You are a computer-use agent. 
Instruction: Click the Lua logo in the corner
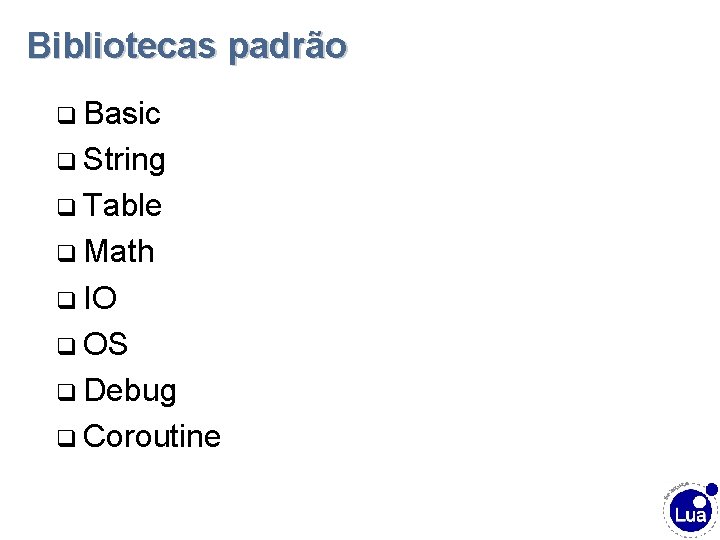pyautogui.click(x=690, y=513)
